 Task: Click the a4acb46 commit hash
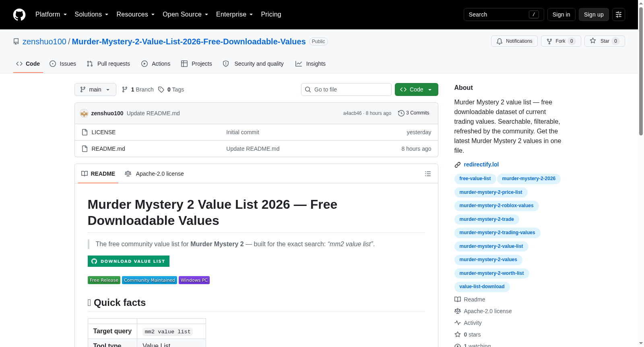pyautogui.click(x=352, y=113)
